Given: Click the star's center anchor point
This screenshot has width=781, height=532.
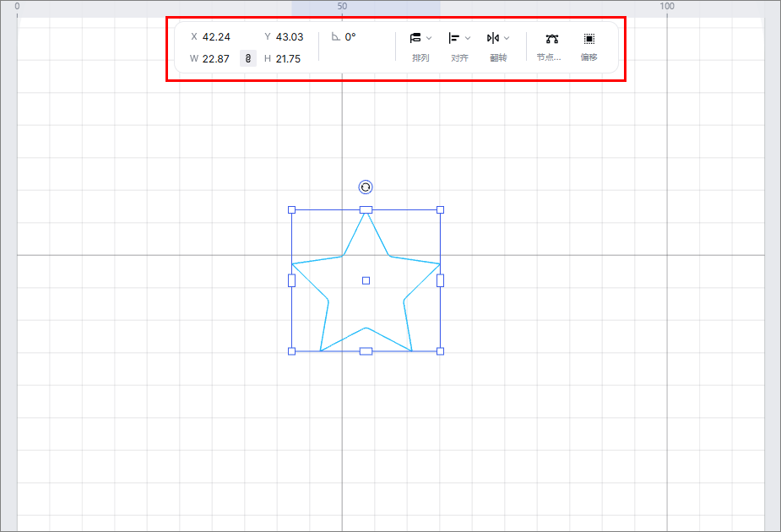Looking at the screenshot, I should (366, 280).
